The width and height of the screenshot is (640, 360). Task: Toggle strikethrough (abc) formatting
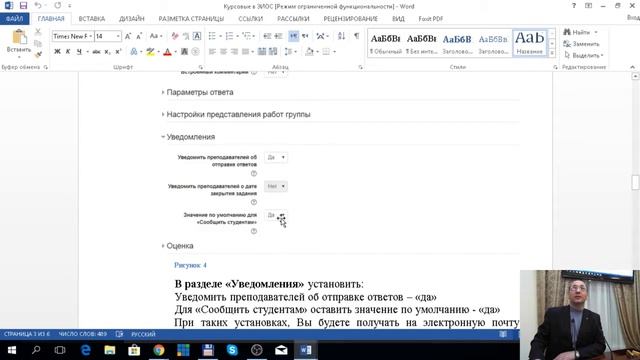96,52
